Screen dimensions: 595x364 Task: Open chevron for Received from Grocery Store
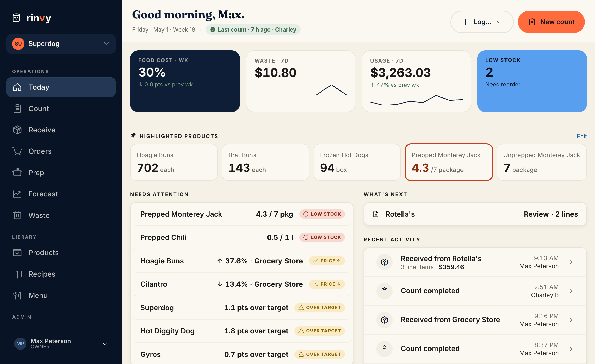571,320
